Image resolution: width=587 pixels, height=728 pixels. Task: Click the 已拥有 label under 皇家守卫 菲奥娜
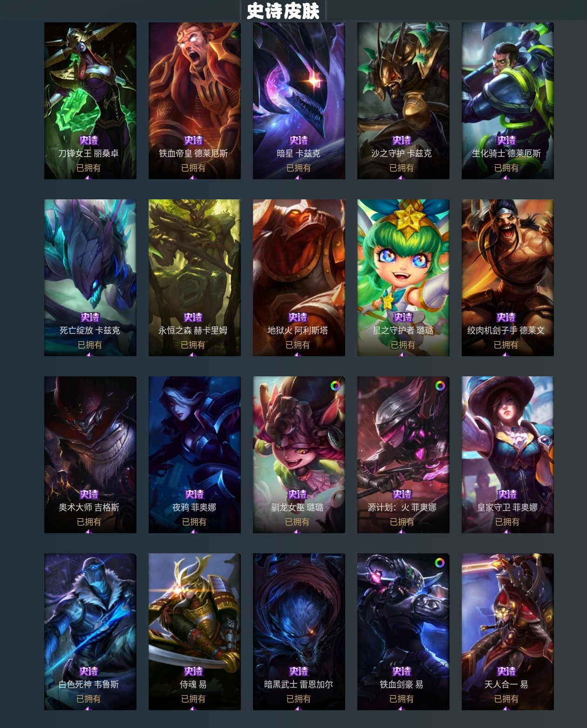(507, 522)
